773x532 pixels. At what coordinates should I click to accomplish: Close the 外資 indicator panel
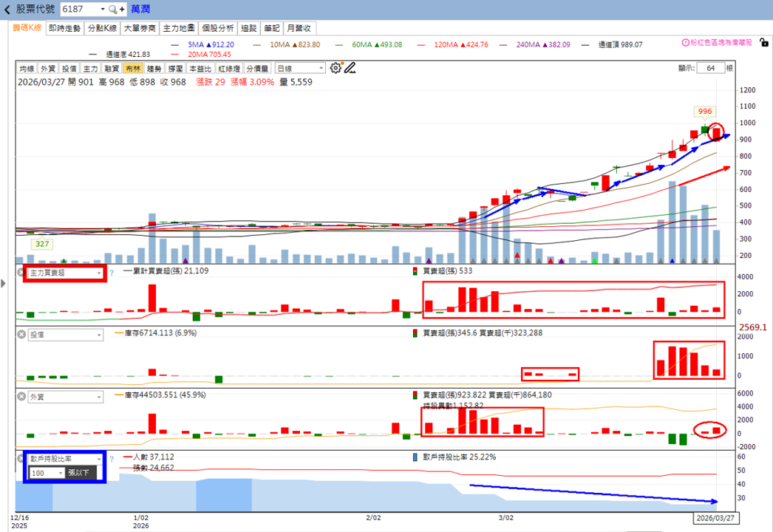(x=21, y=396)
